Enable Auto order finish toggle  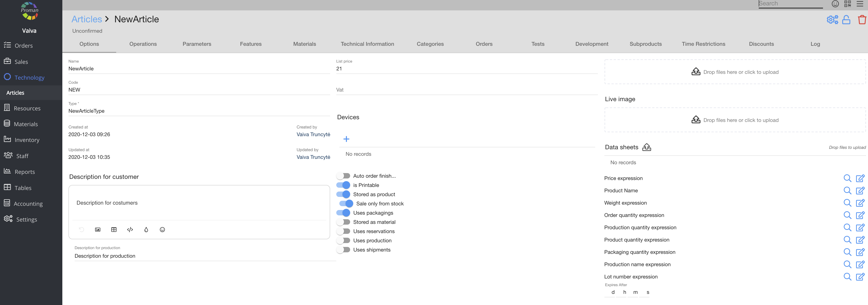(343, 176)
